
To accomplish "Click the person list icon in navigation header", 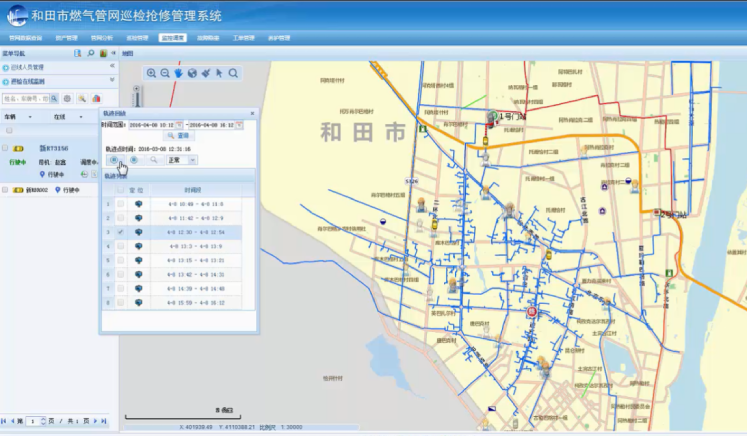I will click(77, 53).
